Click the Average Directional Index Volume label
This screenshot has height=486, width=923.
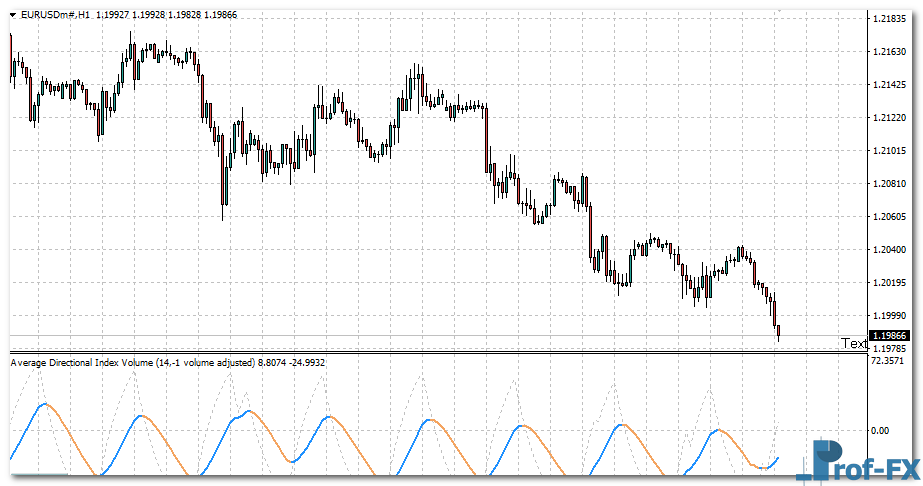pyautogui.click(x=82, y=362)
